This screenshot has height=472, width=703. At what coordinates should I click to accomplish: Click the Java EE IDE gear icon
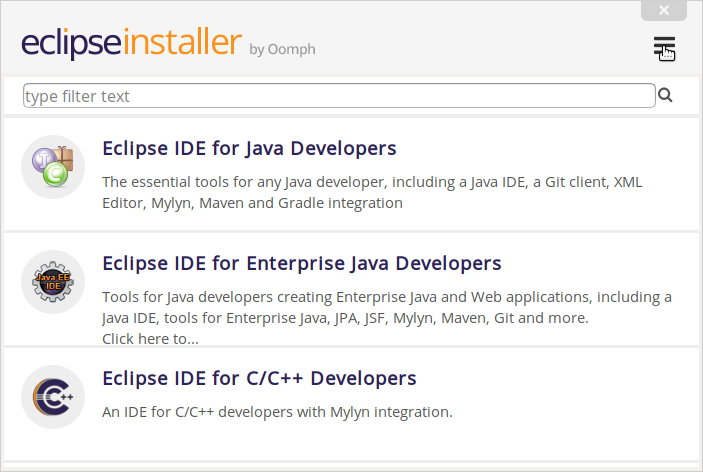53,282
